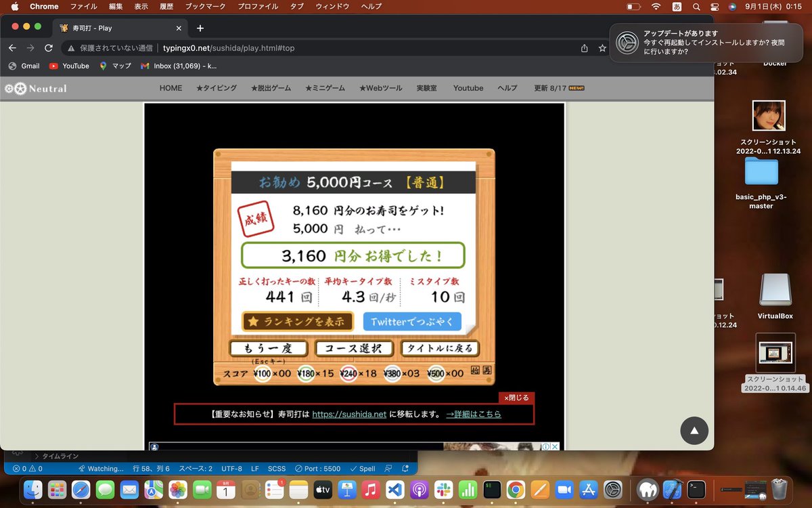Screen dimensions: 812x508
Task: Toggle Spell checker in status bar
Action: [363, 469]
